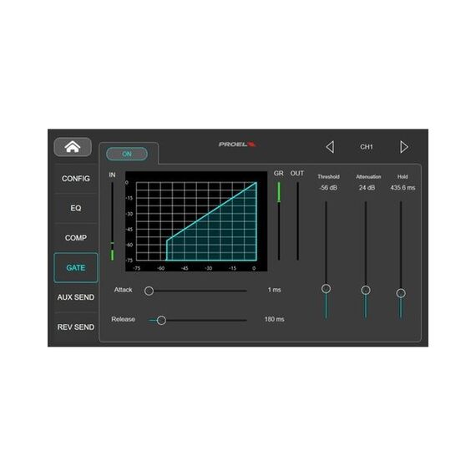Image resolution: width=476 pixels, height=476 pixels.
Task: Click the gate curve graph
Action: click(196, 221)
